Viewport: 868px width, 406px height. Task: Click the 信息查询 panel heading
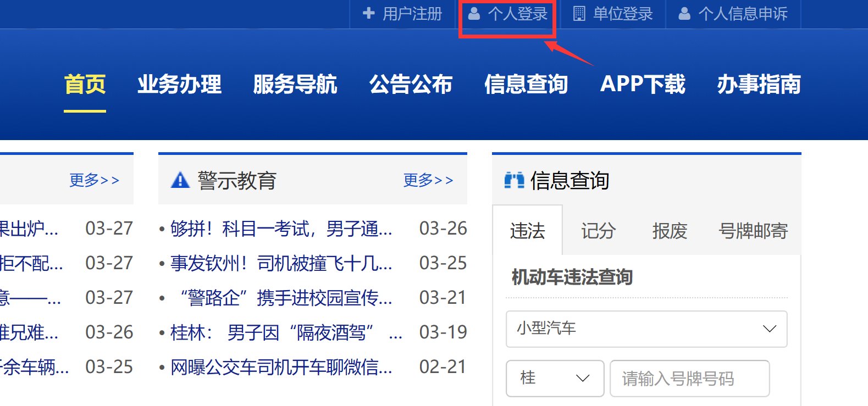coord(570,180)
